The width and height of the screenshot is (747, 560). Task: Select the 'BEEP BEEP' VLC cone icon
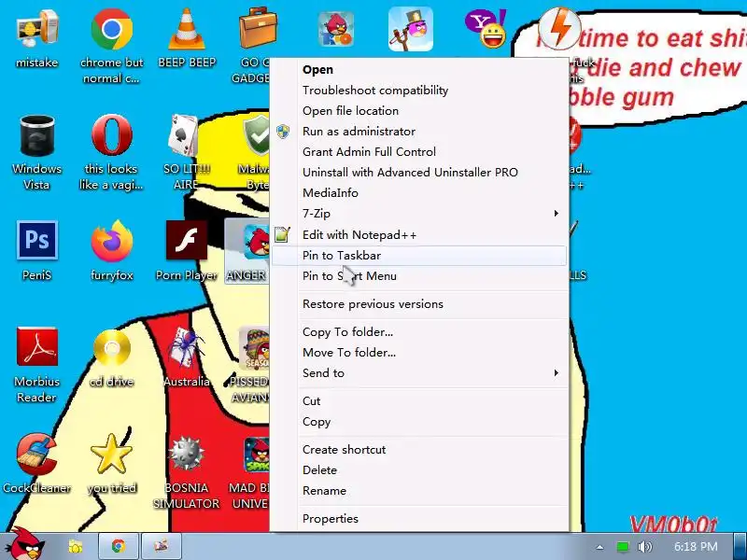(x=187, y=30)
